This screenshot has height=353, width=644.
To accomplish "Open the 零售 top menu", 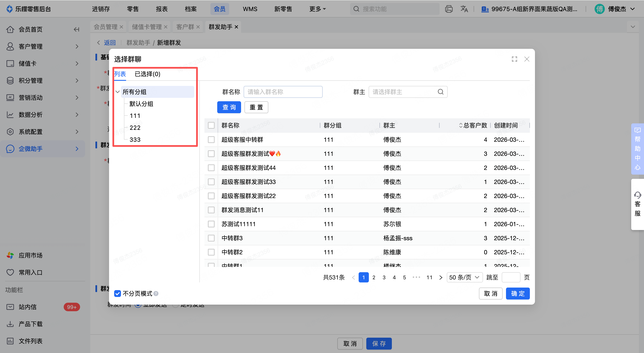I will click(x=132, y=9).
